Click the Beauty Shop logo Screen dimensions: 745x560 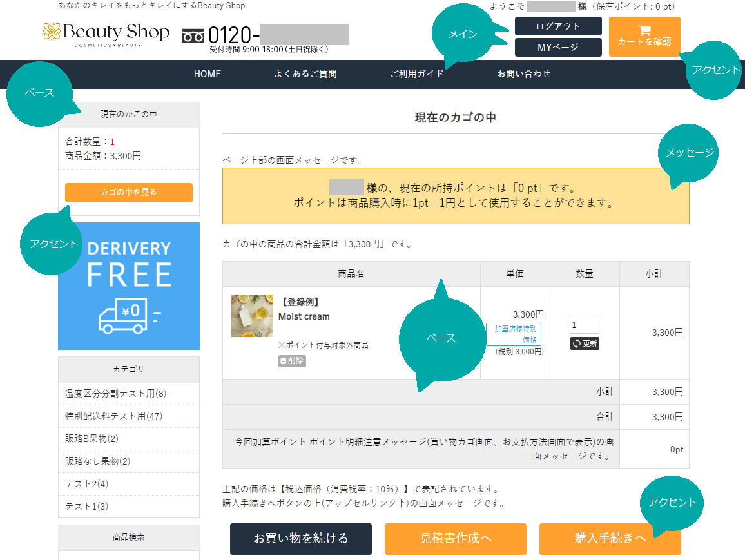(106, 35)
